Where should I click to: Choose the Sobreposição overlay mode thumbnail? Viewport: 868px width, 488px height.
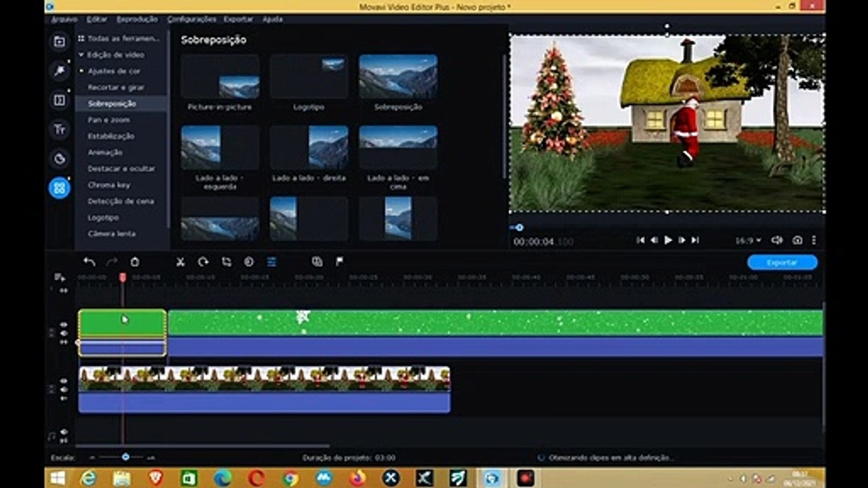click(x=398, y=77)
